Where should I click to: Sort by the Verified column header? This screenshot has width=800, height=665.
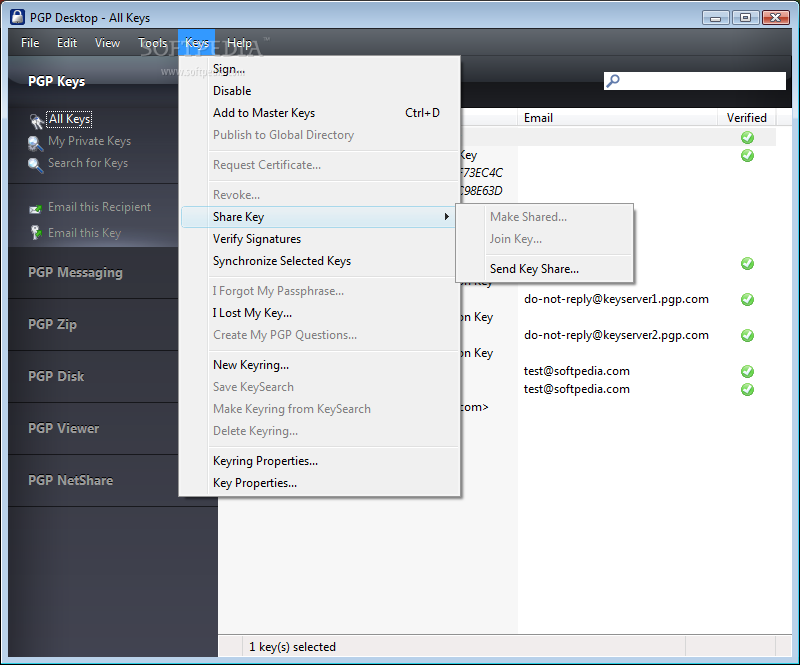click(746, 118)
